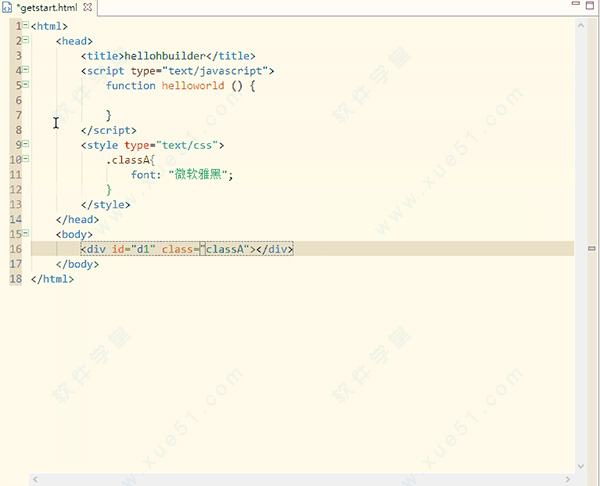This screenshot has height=486, width=600.
Task: Click the down arrow of the vertical scrollbar
Action: [580, 464]
